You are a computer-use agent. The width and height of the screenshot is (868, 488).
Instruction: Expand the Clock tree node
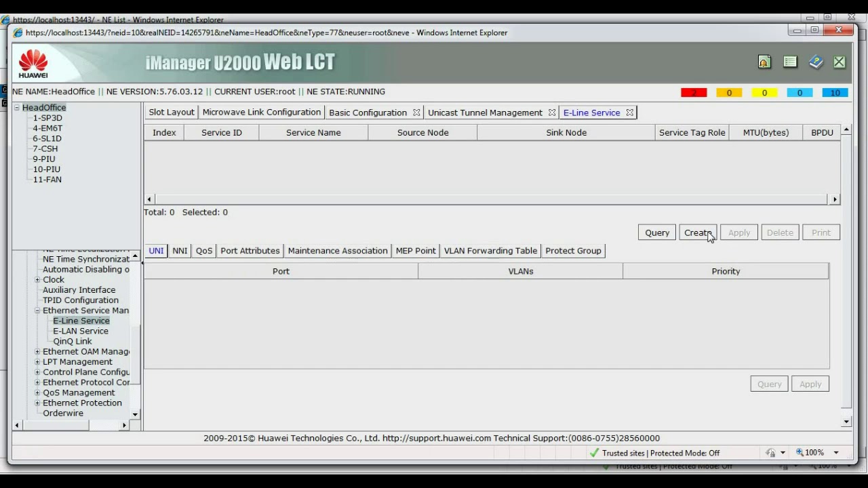point(37,280)
